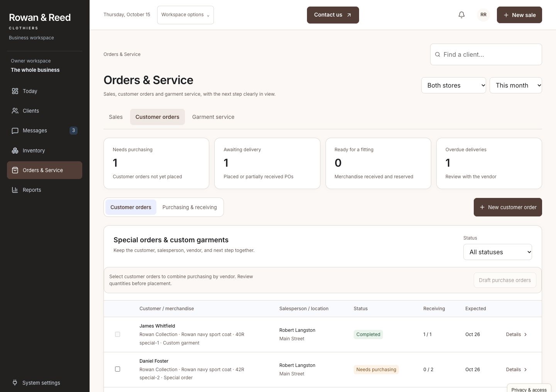Open the Both stores selector
The image size is (556, 392).
pos(454,85)
